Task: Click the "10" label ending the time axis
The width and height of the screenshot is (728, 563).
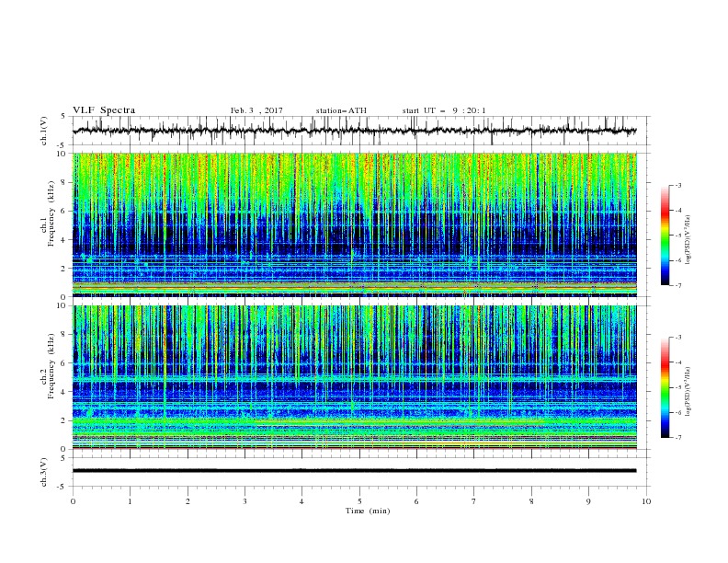Action: [646, 501]
